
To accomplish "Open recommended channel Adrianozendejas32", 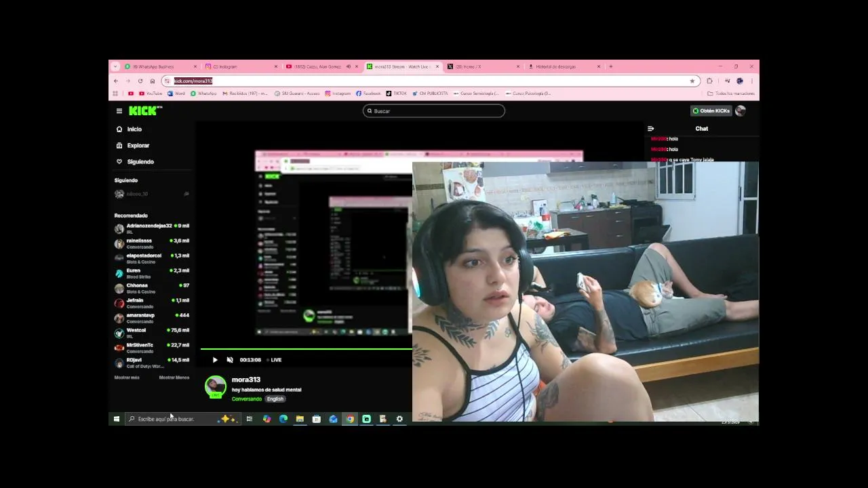I will point(152,228).
